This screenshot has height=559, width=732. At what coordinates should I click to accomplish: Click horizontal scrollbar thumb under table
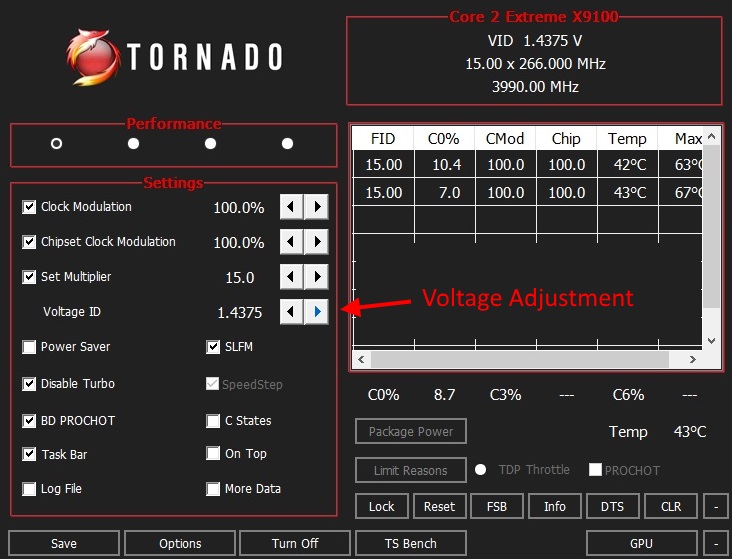(x=520, y=359)
